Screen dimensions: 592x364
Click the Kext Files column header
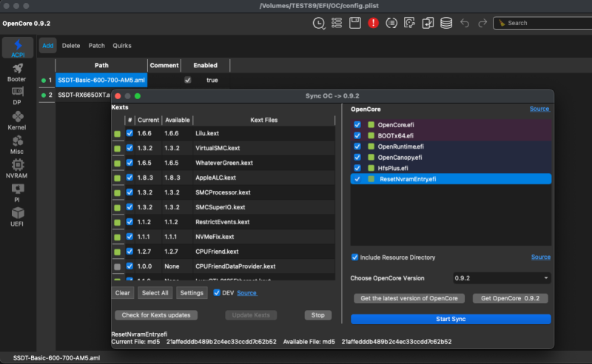pyautogui.click(x=264, y=120)
